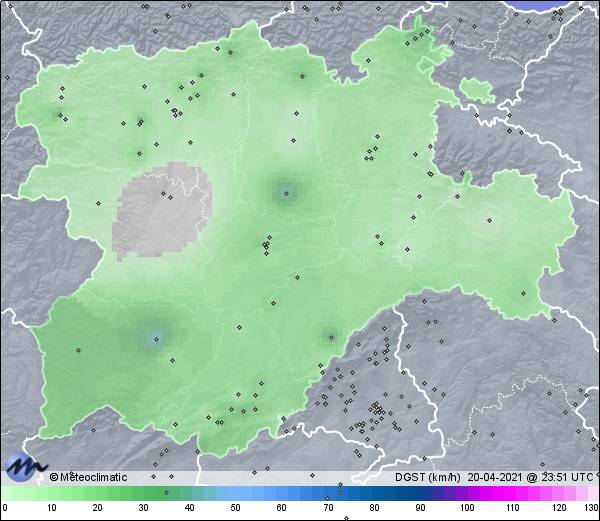Click the '100' value on the scale
600x521 pixels.
pos(467,508)
